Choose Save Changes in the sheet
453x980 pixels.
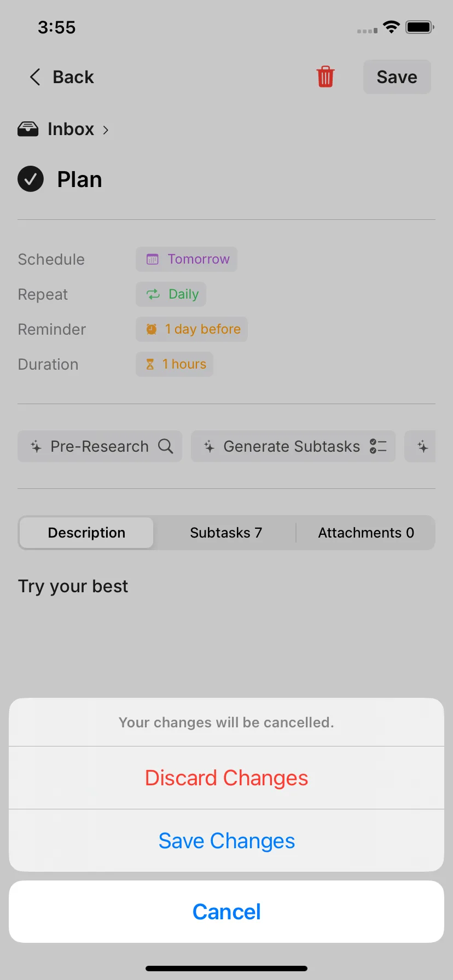click(x=226, y=841)
